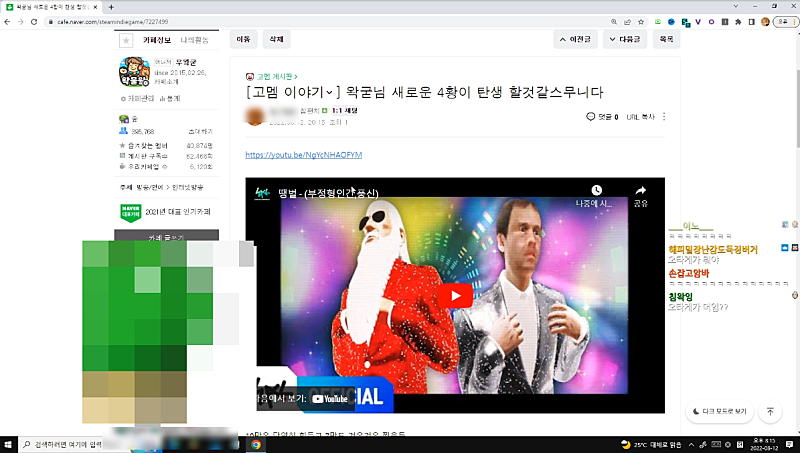800x453 pixels.
Task: Open the Chrome profile avatar
Action: (x=765, y=22)
